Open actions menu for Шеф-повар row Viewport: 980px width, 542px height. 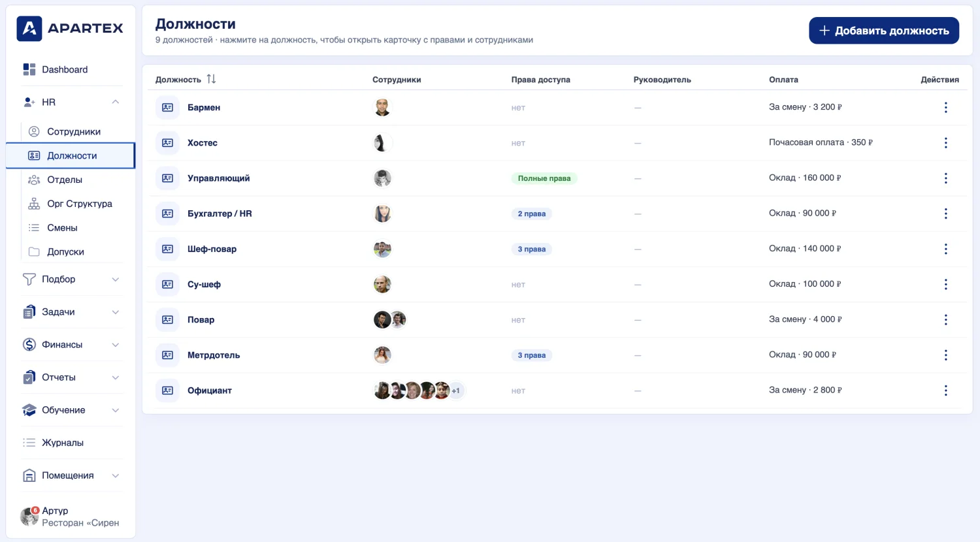tap(945, 249)
